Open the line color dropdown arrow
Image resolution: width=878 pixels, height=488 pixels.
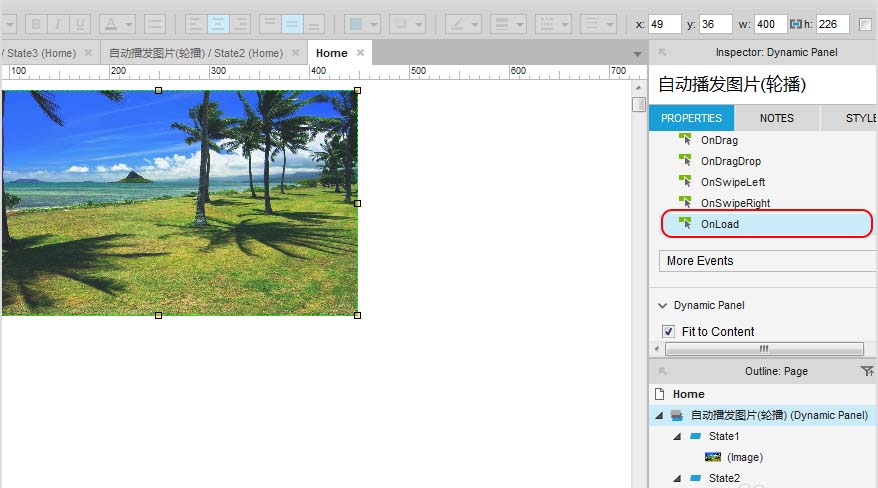coord(475,25)
